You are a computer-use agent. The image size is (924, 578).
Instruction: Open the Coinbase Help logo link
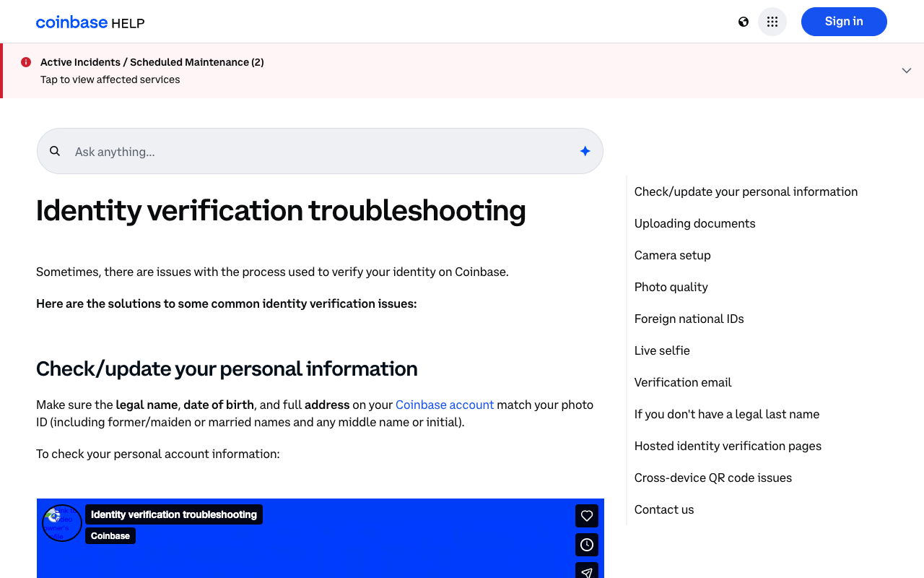(90, 22)
